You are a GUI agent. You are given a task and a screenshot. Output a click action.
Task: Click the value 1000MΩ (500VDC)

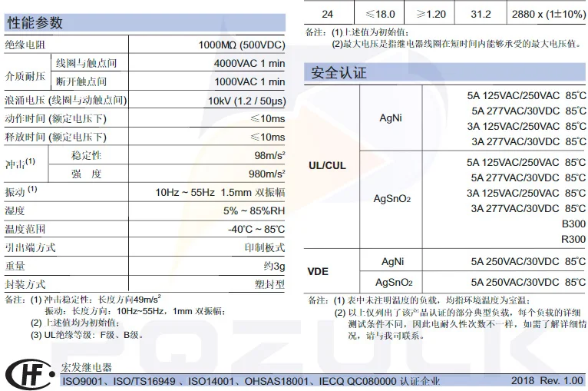pos(242,45)
